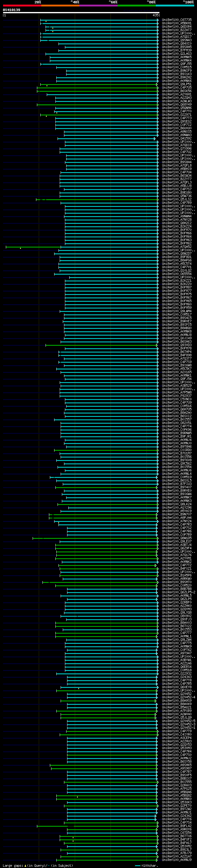
Task: Click label UniRef100_B9G3L7
Action: pos(177,850)
